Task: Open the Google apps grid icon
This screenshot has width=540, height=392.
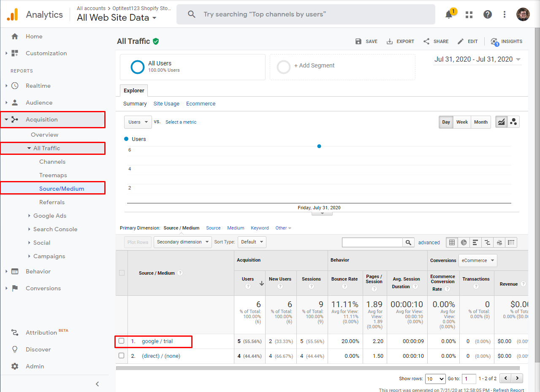Action: click(469, 14)
